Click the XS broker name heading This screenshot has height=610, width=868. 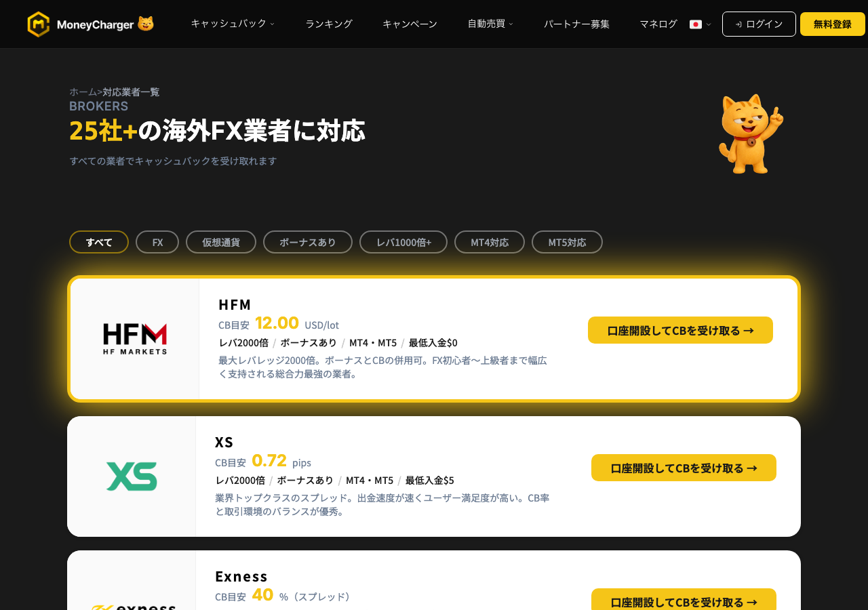tap(224, 442)
